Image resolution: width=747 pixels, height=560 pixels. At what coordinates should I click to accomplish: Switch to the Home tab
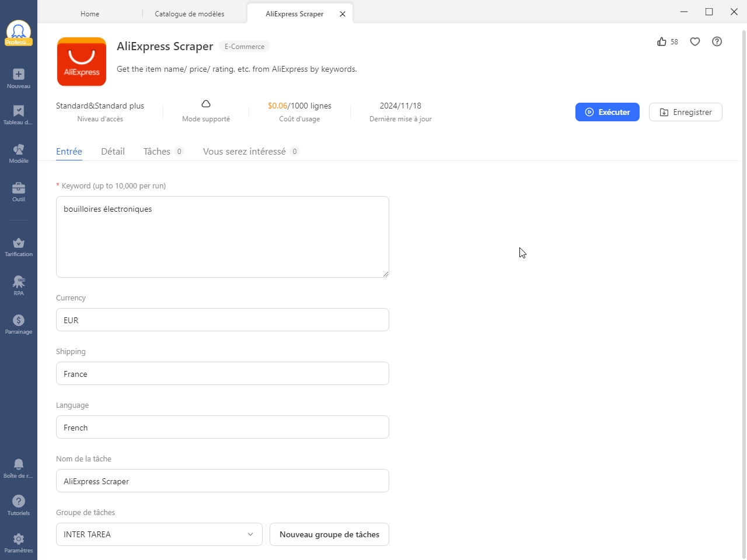(90, 14)
